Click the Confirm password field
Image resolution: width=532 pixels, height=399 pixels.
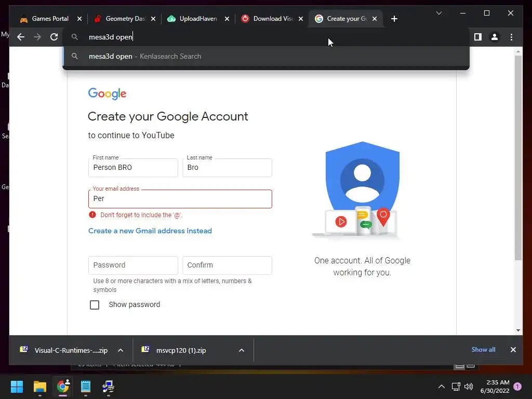(227, 265)
